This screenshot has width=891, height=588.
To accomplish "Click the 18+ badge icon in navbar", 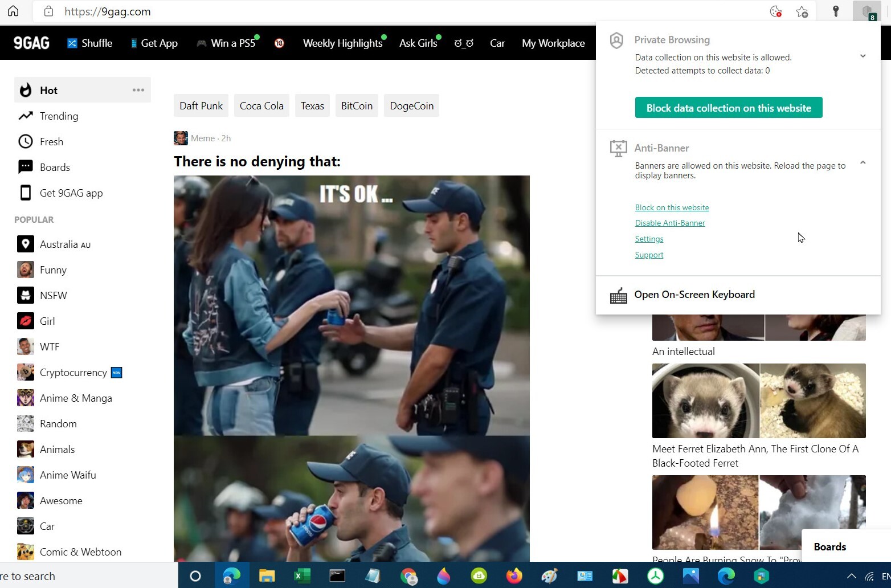I will tap(279, 43).
